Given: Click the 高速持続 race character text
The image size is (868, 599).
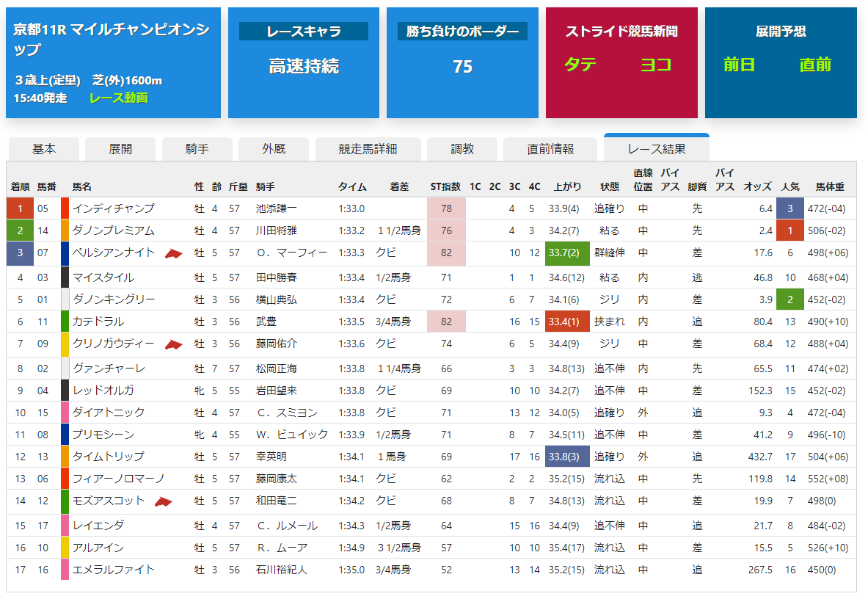Looking at the screenshot, I should 303,66.
